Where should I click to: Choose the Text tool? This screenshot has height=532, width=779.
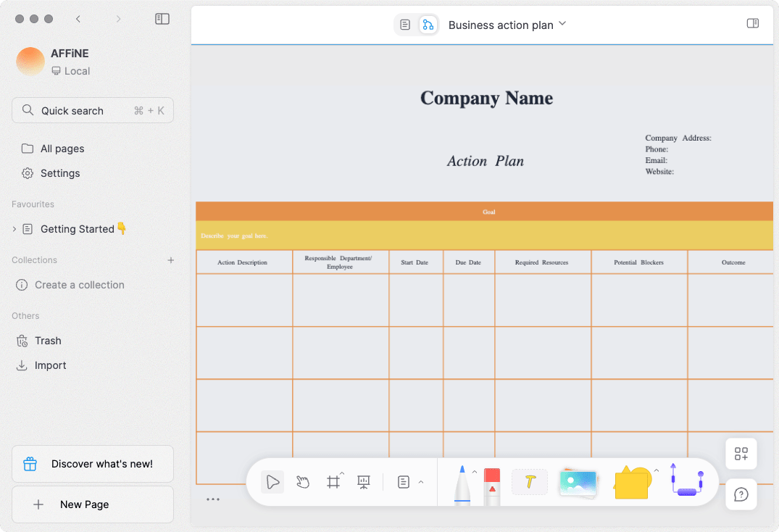point(530,481)
